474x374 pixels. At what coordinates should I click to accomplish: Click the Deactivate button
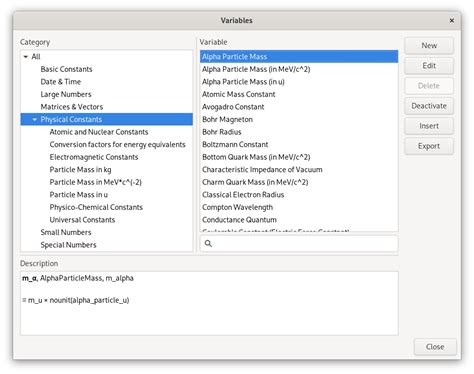tap(429, 106)
